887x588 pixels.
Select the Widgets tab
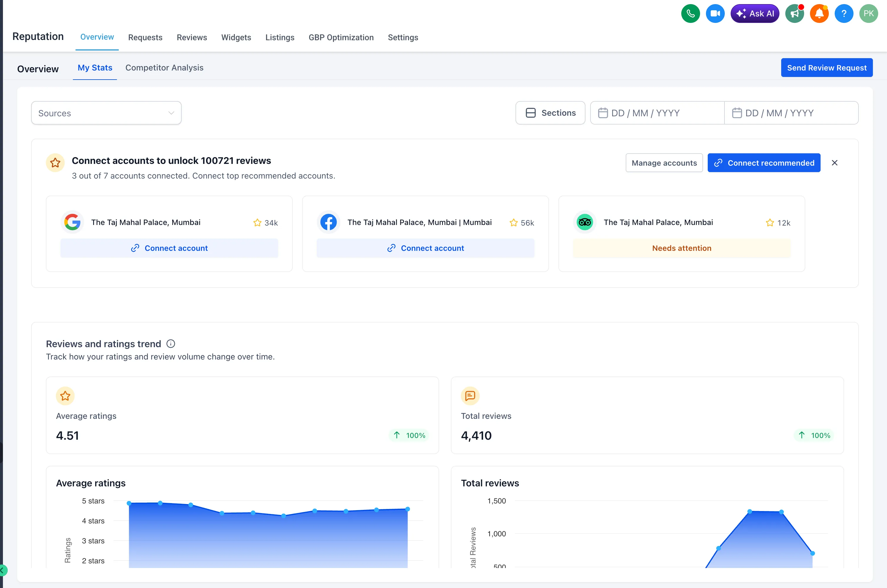[x=236, y=38]
